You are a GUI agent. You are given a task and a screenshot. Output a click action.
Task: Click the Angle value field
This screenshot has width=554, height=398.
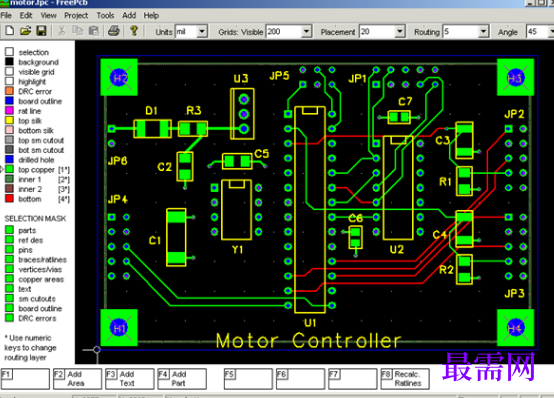click(538, 31)
